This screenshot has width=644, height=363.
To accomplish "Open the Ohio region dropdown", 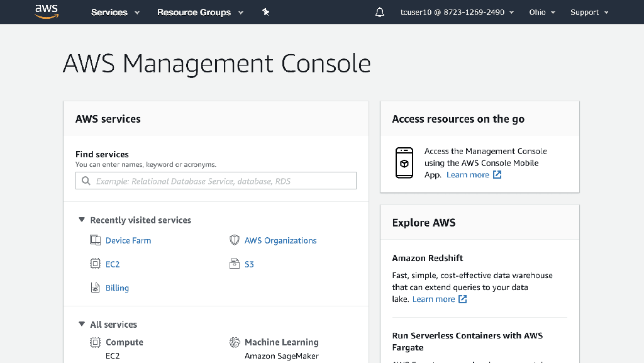I will click(542, 13).
